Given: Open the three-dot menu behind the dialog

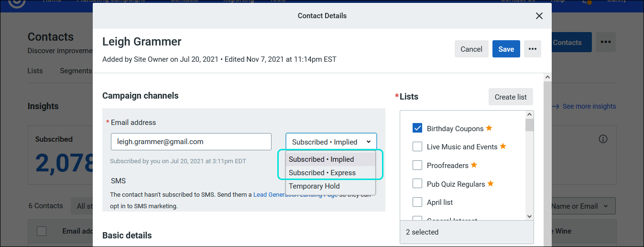Looking at the screenshot, I should (606, 42).
